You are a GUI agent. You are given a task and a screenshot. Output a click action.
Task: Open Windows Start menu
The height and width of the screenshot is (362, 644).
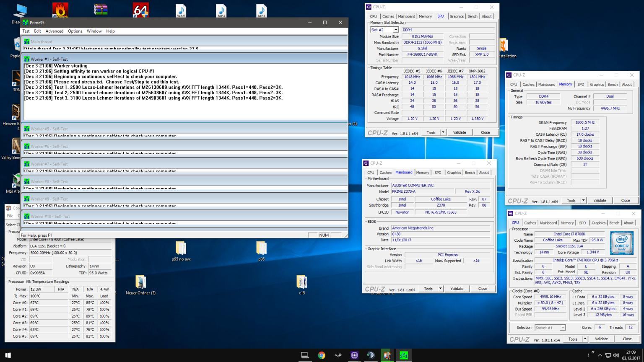(8, 355)
